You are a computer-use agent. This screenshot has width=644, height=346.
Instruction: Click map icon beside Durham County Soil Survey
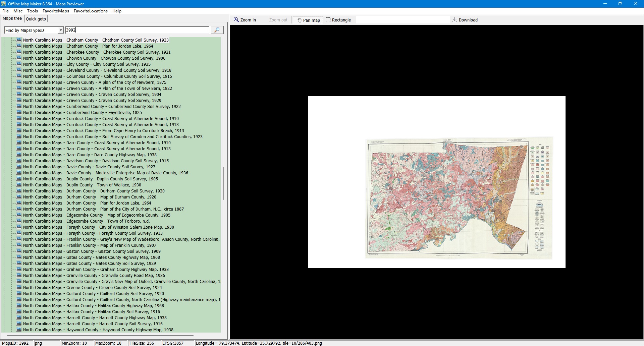(x=19, y=191)
